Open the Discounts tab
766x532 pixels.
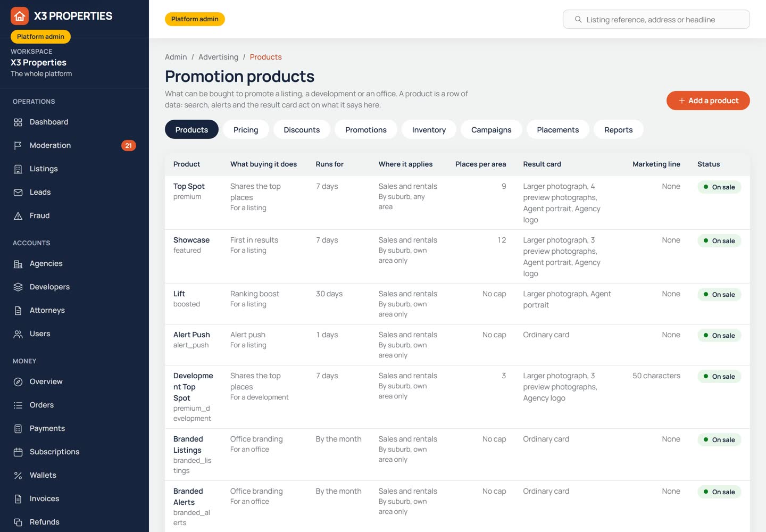[x=302, y=130]
